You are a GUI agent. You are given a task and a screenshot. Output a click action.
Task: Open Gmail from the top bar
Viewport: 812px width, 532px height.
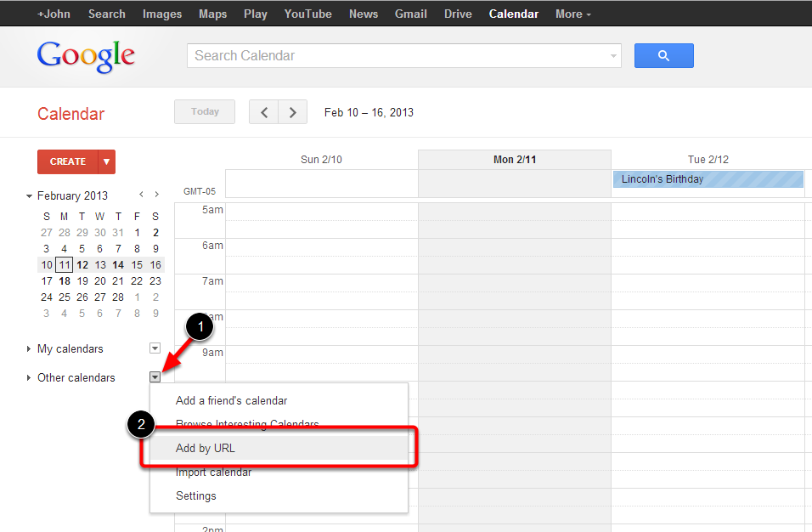(410, 14)
